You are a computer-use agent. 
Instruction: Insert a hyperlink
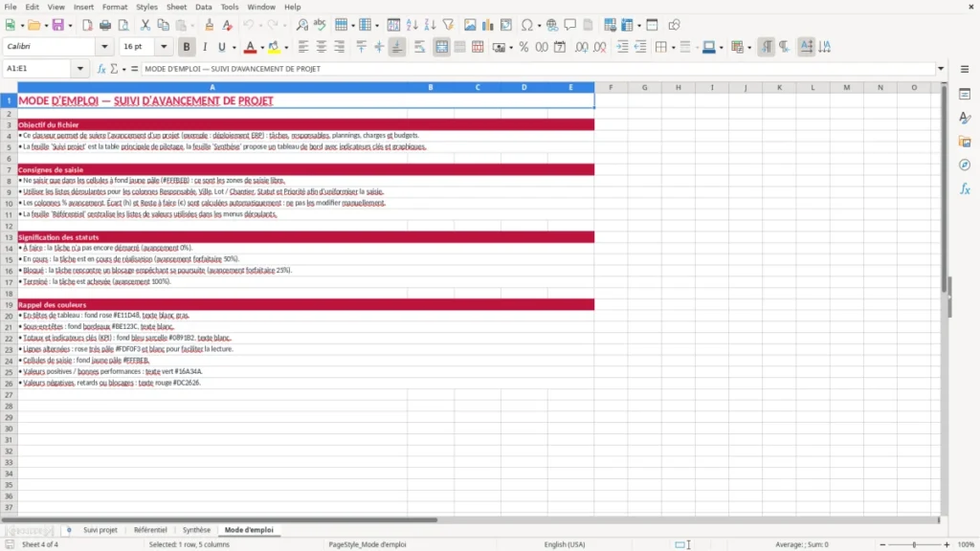pos(552,25)
